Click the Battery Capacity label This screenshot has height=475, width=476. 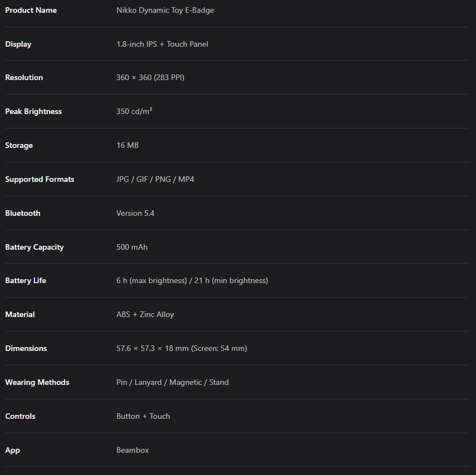coord(34,247)
